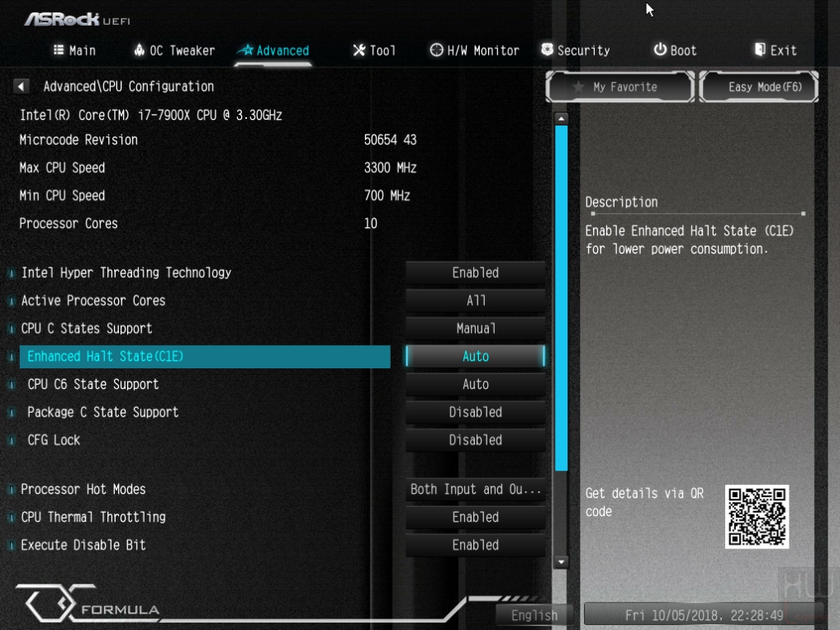
Task: Click the back arrow beside Advanced\CPU Configuration
Action: [21, 86]
